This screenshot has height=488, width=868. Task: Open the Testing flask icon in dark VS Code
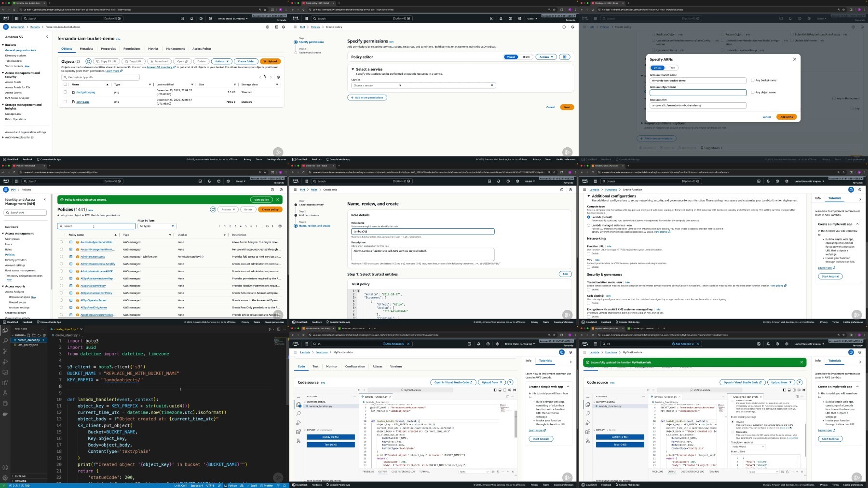(5, 393)
